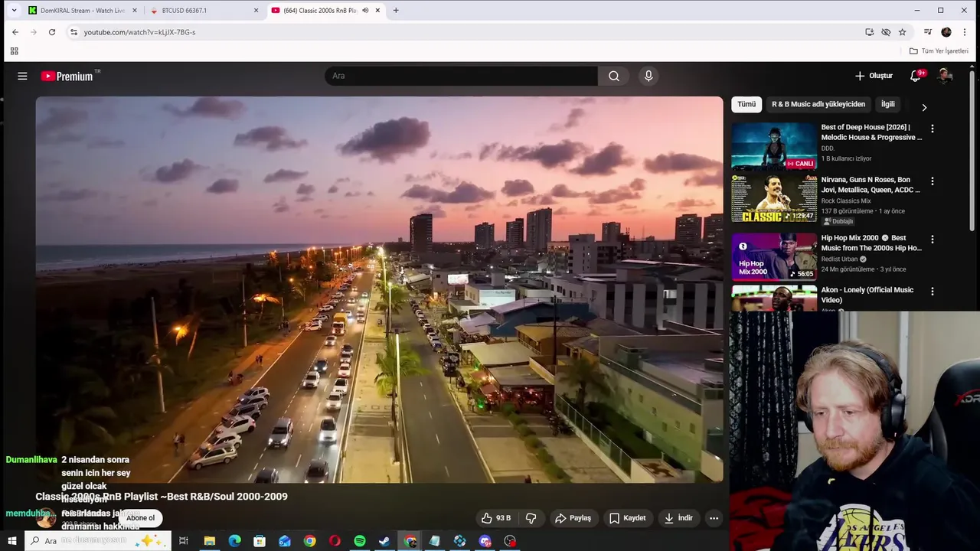Open options for Akon - Lonely video
980x551 pixels.
932,292
